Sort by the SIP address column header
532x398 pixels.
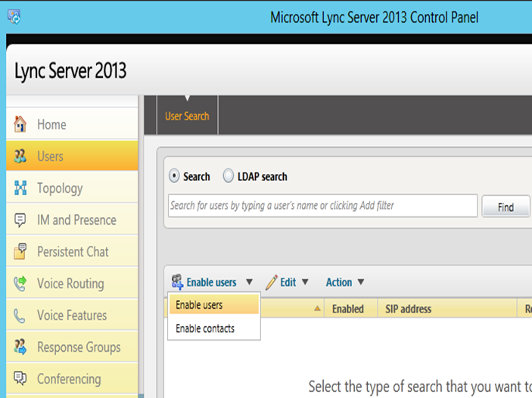click(447, 309)
